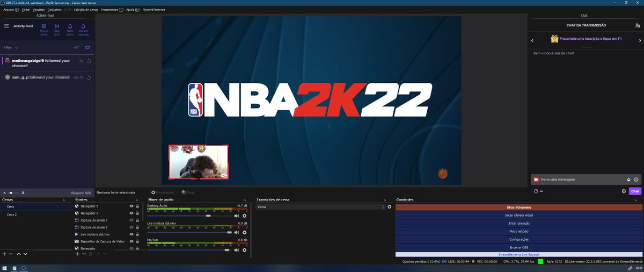The image size is (644, 272).
Task: Click Iniciar gravação button
Action: (518, 223)
